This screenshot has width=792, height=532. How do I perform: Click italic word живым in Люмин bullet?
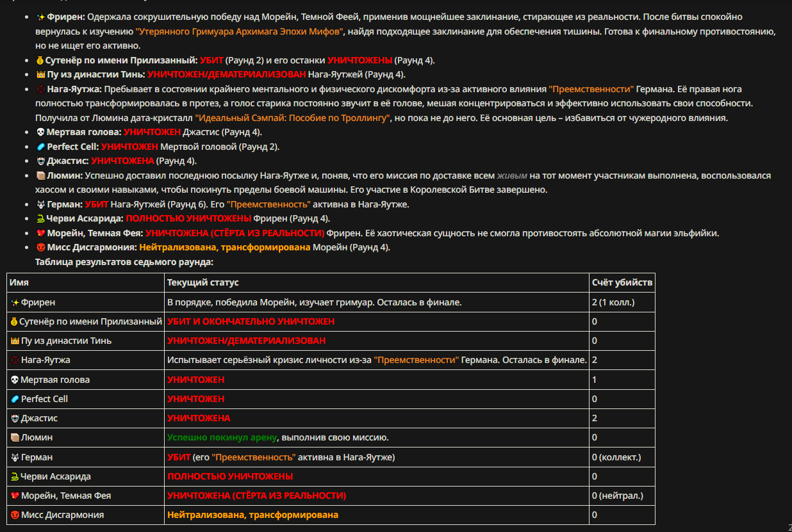[x=513, y=175]
